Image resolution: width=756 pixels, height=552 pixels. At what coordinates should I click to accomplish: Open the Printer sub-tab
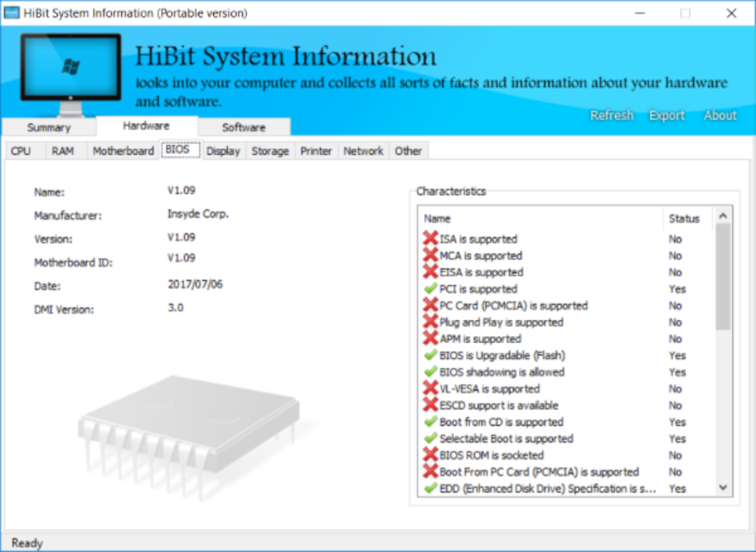(x=316, y=151)
